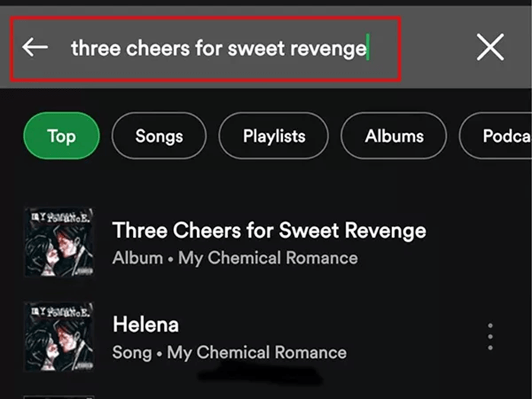Click "Album • My Chemical Romance" subtitle

click(235, 258)
